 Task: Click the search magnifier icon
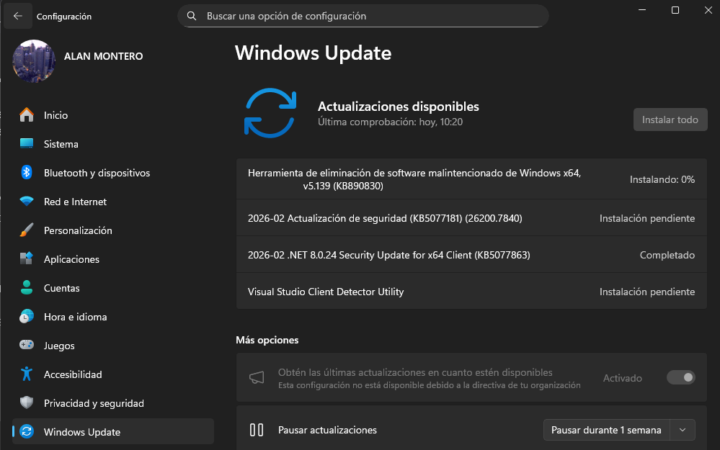pos(191,16)
